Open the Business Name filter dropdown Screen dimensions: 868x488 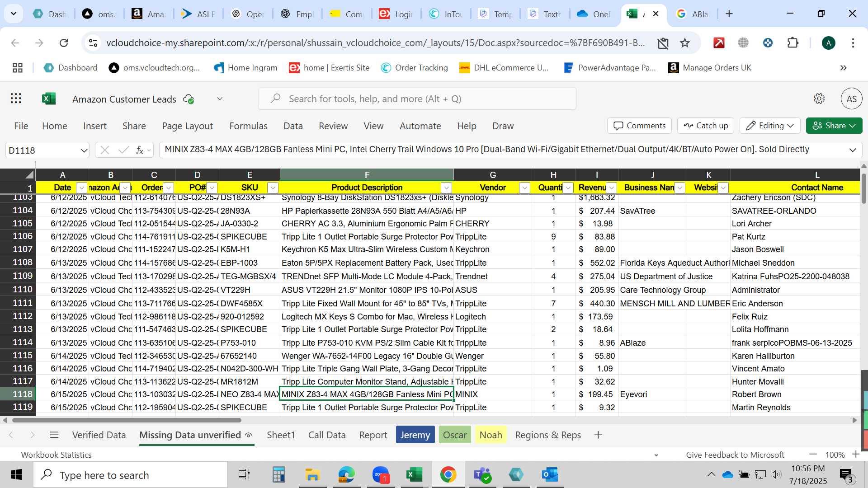pyautogui.click(x=679, y=188)
